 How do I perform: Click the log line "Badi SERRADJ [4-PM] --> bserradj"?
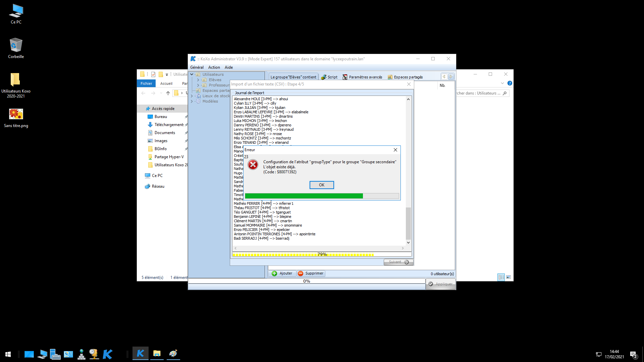pyautogui.click(x=262, y=238)
